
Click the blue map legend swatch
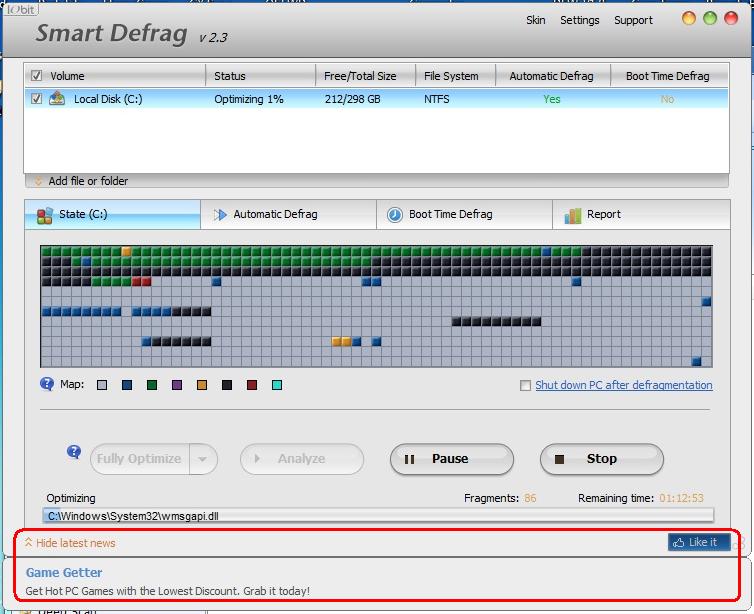[x=127, y=385]
